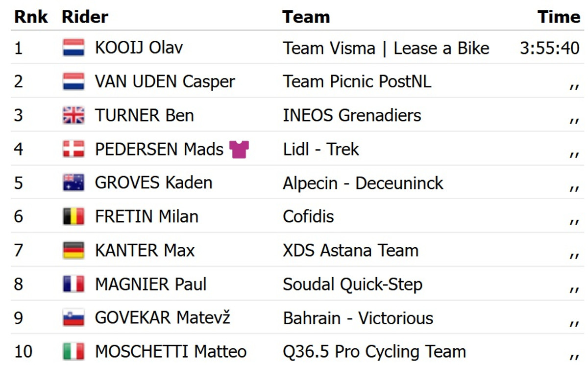Go to Alpecin - Deceuninck team page
Screen dimensions: 588x365
tap(363, 183)
